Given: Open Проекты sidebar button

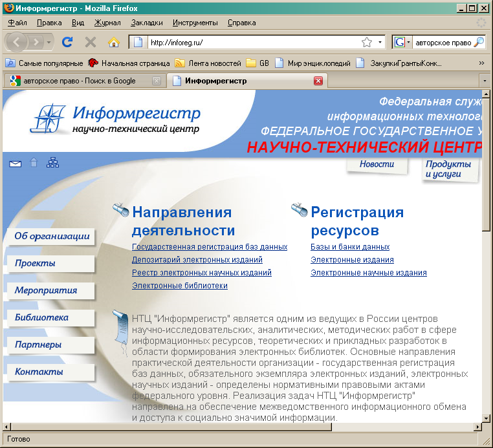Looking at the screenshot, I should [x=51, y=263].
